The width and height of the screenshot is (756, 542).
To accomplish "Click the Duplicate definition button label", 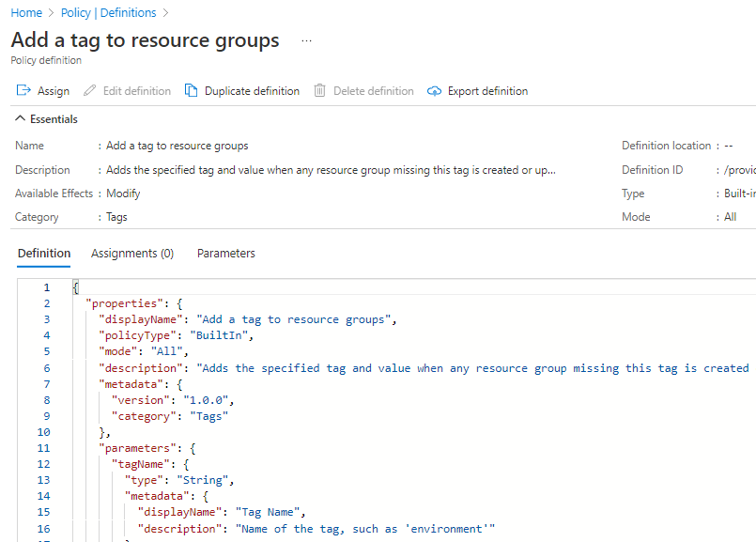I will 252,91.
